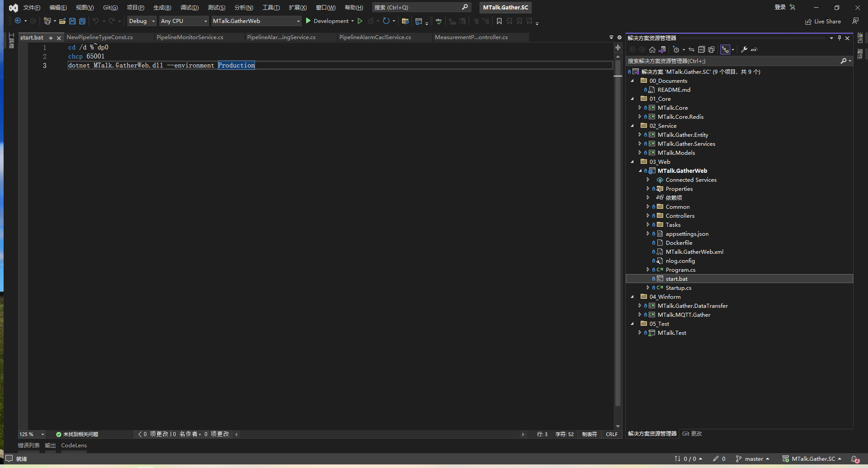This screenshot has height=468, width=868.
Task: Toggle pending changes filter in Solution Explorer
Action: point(677,49)
